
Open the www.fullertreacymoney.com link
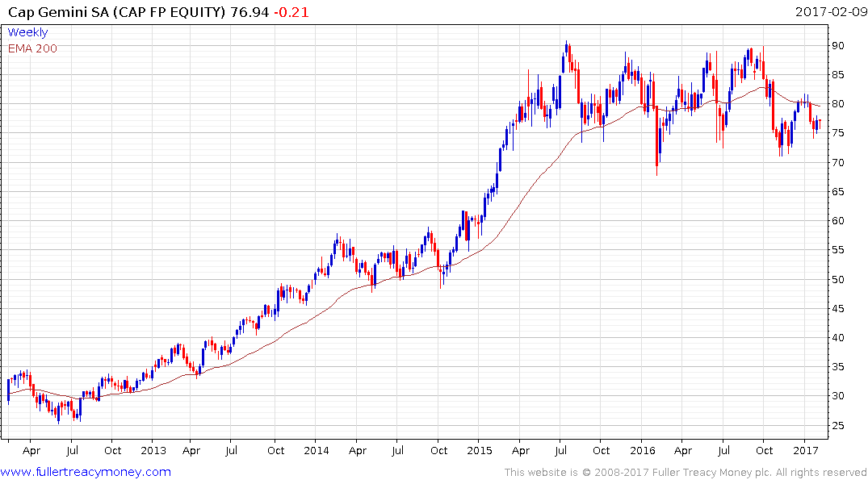86,472
